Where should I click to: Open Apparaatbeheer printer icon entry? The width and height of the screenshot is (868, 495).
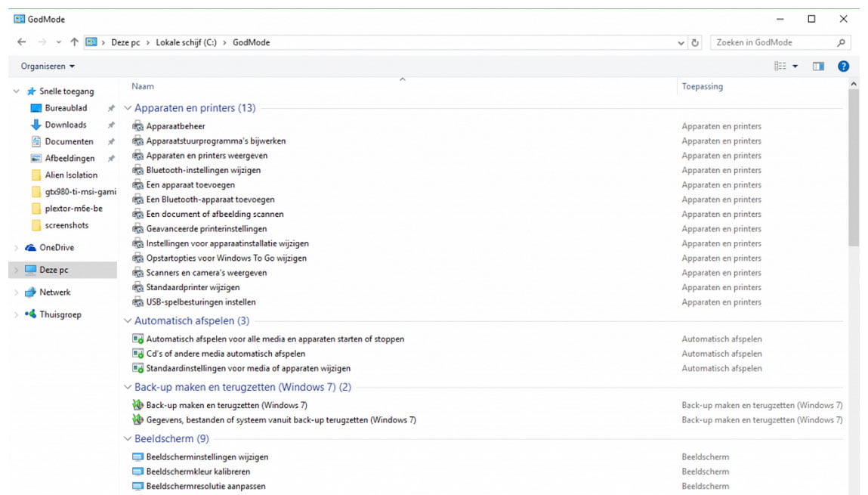137,126
